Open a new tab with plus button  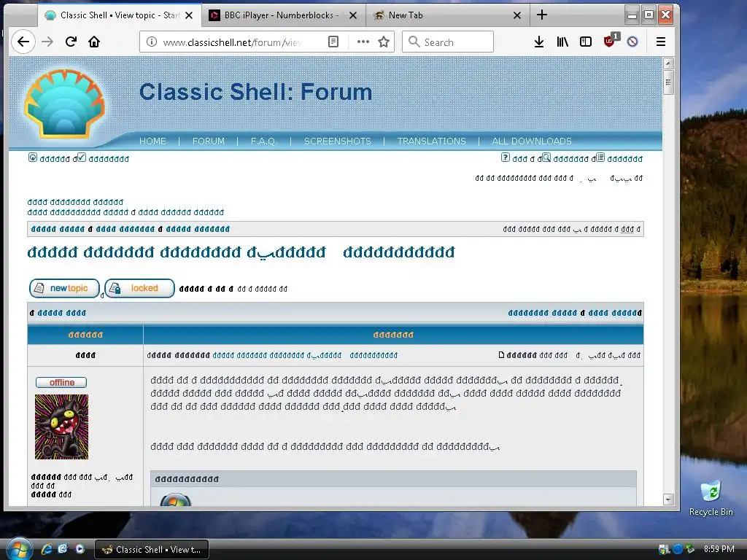pos(542,15)
